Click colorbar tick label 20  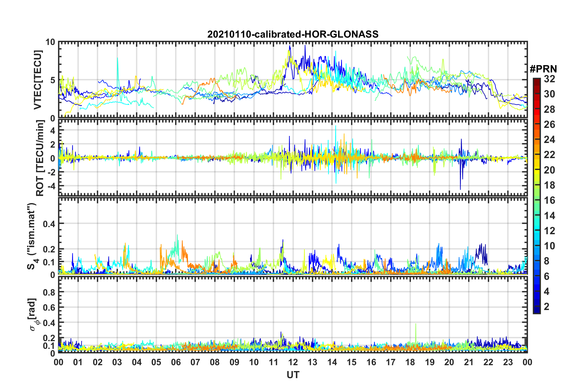point(549,170)
